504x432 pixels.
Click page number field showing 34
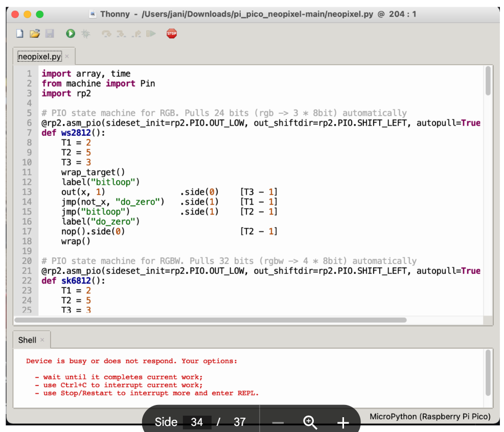pyautogui.click(x=197, y=422)
